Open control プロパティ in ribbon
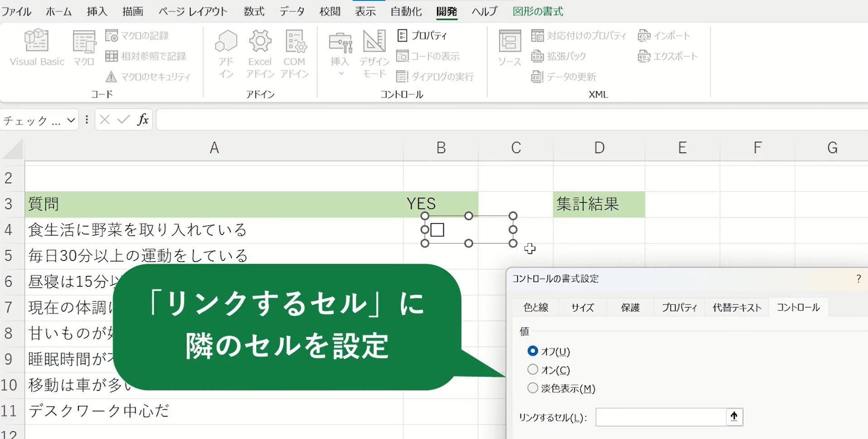868x439 pixels. (x=422, y=35)
